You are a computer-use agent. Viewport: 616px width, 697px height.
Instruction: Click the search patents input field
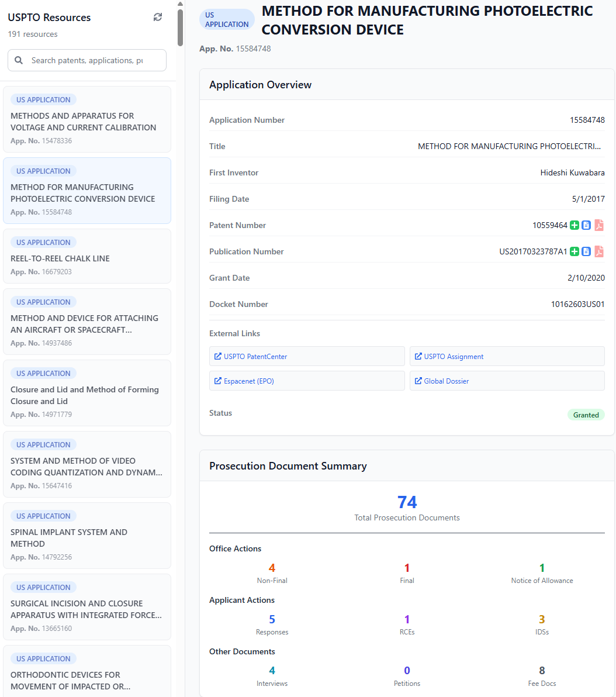[94, 60]
